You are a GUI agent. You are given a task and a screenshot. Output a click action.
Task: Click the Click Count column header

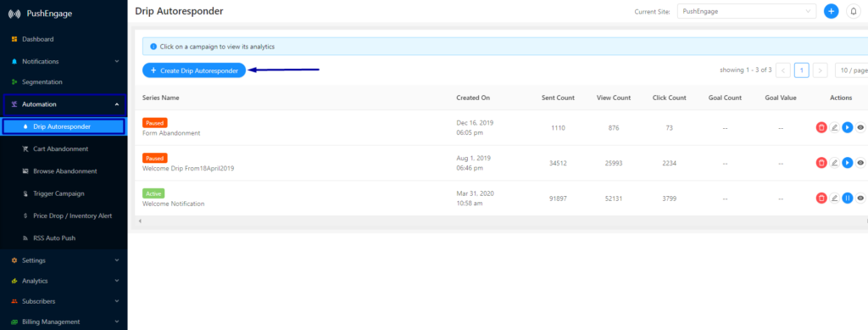coord(670,98)
